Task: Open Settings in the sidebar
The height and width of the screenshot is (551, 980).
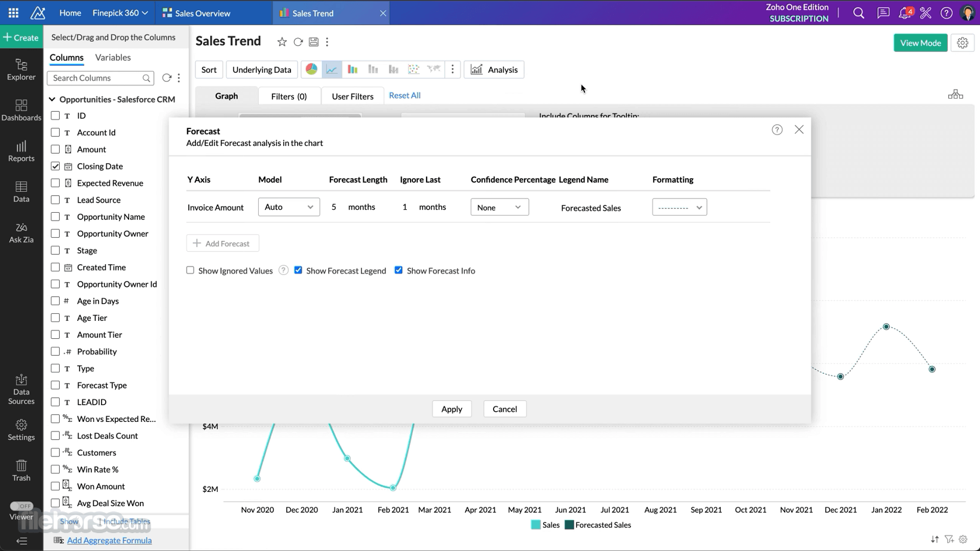Action: coord(21,430)
